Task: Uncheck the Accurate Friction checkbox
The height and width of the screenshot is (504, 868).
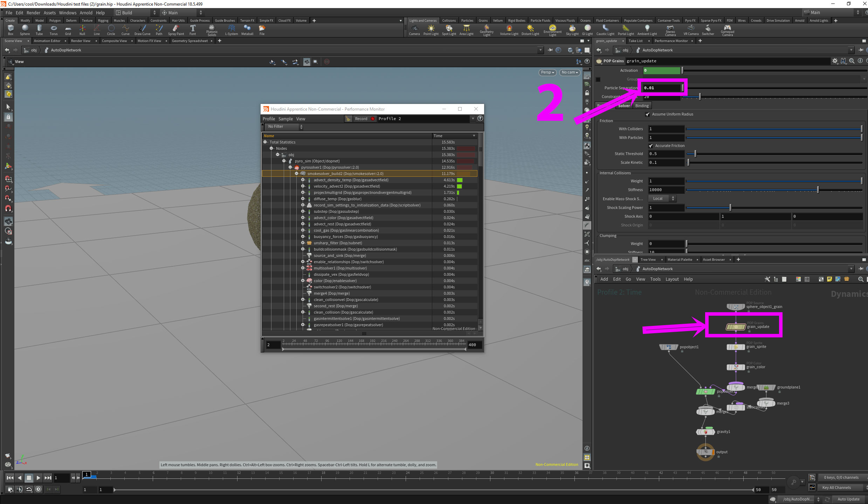Action: (x=651, y=146)
